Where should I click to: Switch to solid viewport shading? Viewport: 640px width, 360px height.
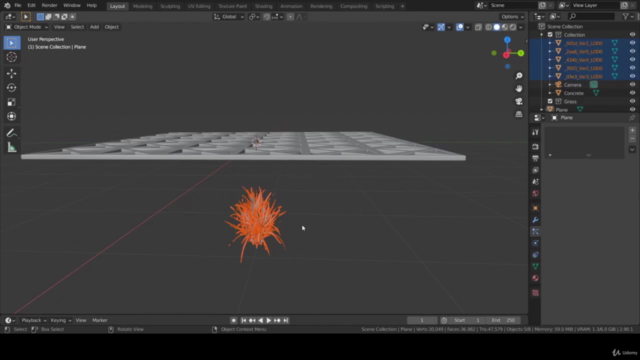[x=497, y=27]
